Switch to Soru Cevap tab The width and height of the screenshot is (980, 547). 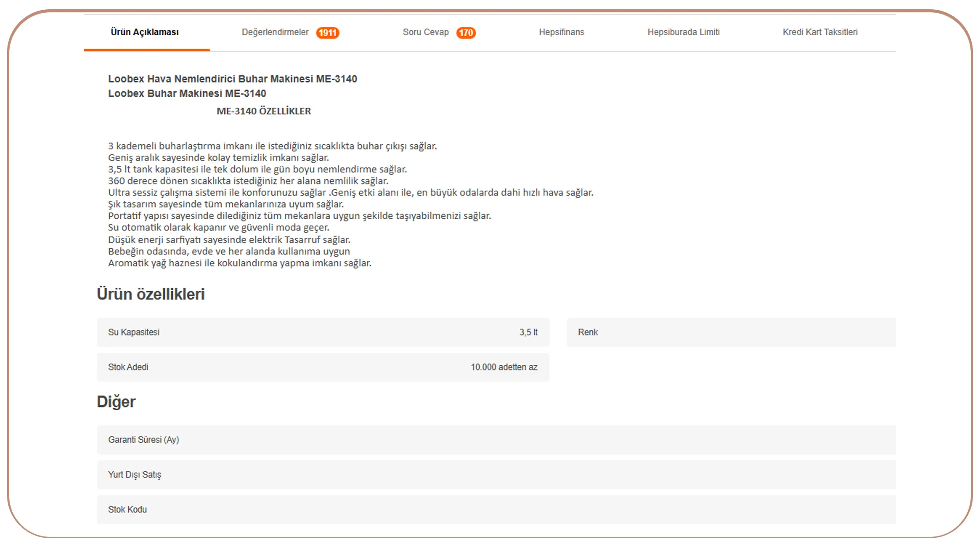[425, 32]
